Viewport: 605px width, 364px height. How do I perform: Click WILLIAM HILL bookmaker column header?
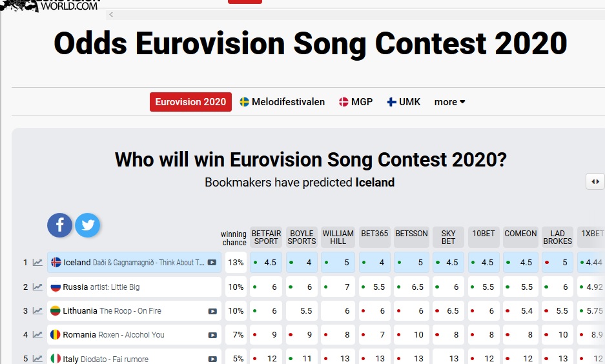[338, 237]
